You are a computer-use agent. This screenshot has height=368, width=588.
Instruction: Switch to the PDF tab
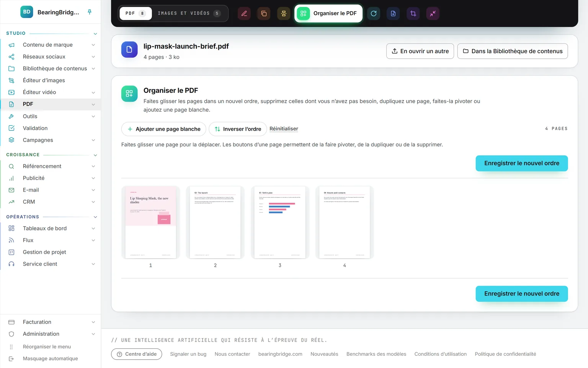[136, 13]
